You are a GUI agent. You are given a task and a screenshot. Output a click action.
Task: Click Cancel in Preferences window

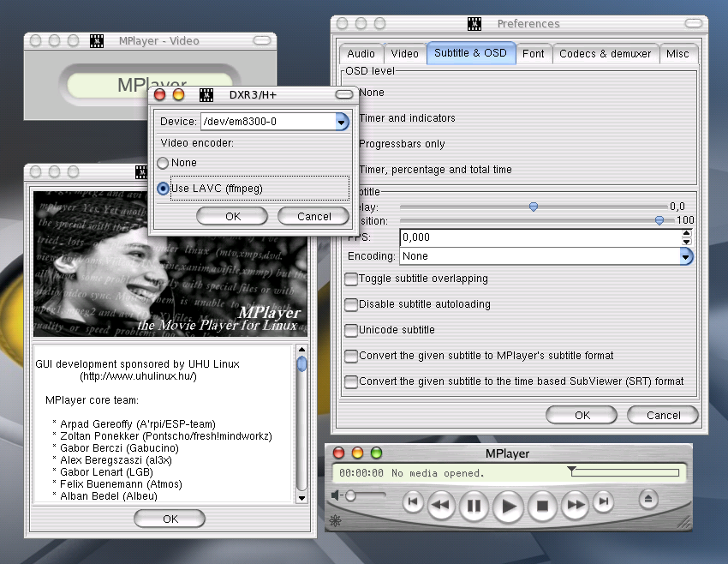coord(663,416)
